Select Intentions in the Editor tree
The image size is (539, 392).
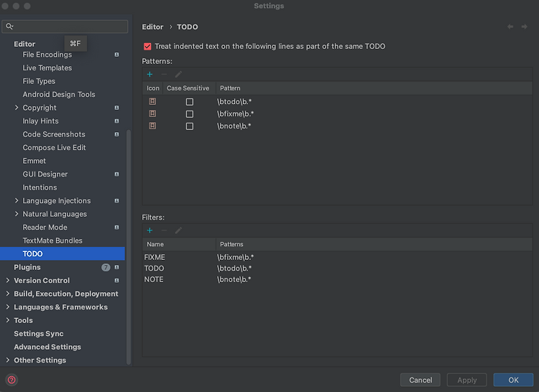(x=40, y=187)
